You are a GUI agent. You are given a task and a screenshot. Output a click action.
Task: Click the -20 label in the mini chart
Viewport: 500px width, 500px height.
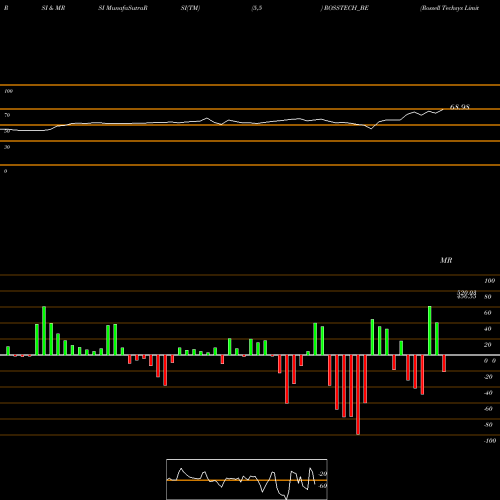(322, 474)
